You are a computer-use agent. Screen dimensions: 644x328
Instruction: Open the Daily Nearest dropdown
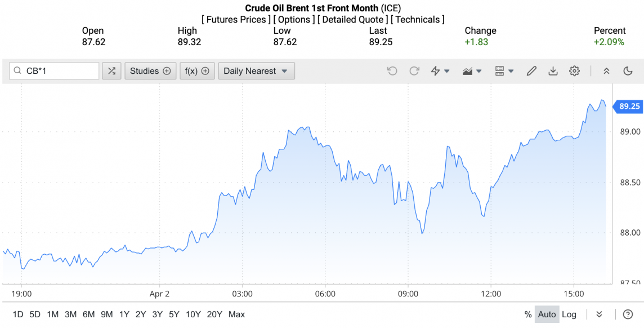tap(256, 71)
